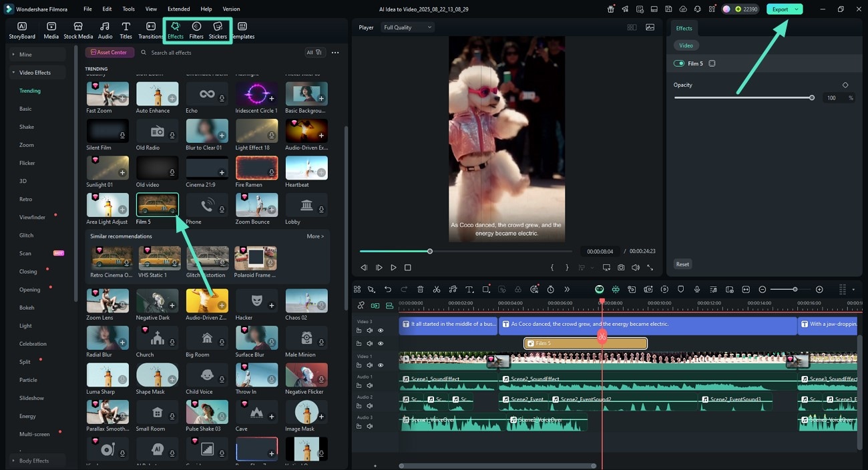This screenshot has width=868, height=470.
Task: Click the marker shield icon in timeline toolbar
Action: [681, 289]
